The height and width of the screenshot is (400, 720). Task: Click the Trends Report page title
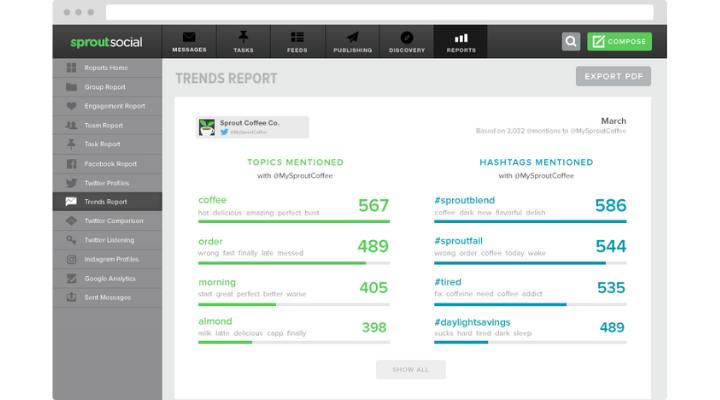tap(226, 79)
